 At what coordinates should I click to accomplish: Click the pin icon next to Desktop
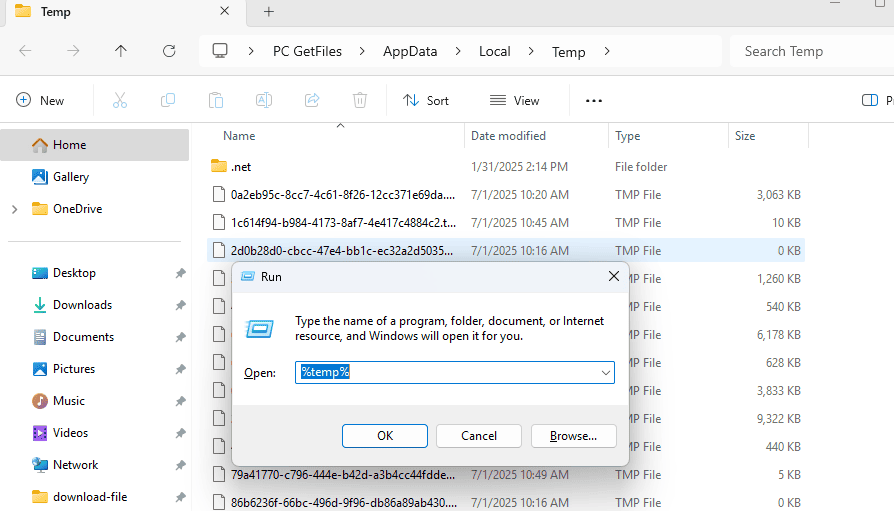coord(181,273)
